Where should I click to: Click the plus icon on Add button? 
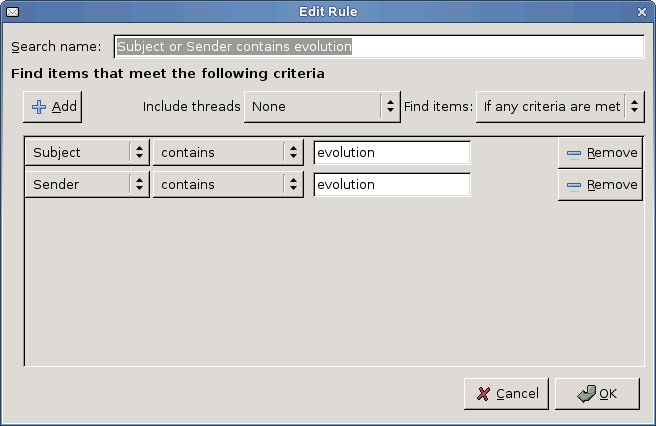pyautogui.click(x=39, y=107)
